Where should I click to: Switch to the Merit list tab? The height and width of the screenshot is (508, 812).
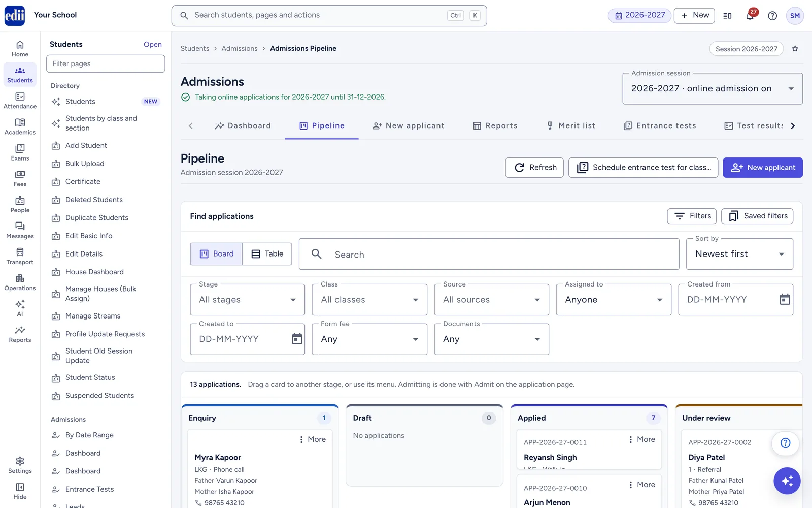click(570, 126)
